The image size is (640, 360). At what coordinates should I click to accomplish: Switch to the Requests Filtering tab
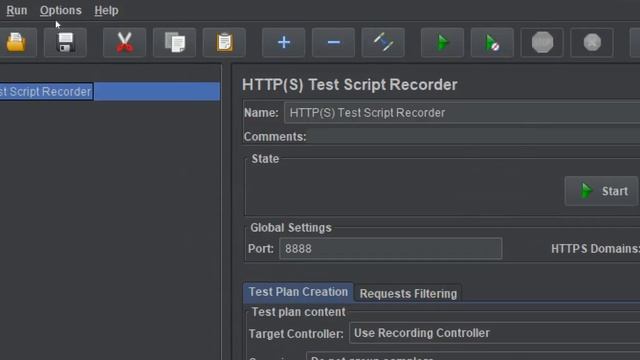coord(408,293)
